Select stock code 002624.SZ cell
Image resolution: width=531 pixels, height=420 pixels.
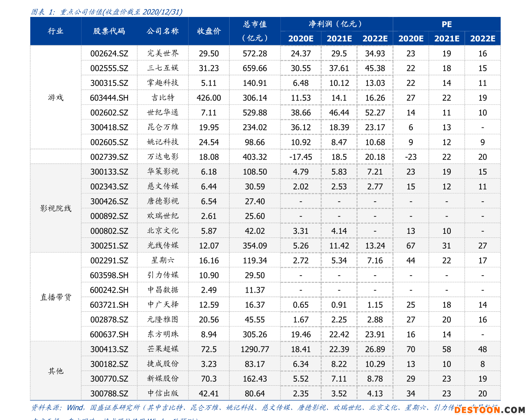tap(109, 53)
